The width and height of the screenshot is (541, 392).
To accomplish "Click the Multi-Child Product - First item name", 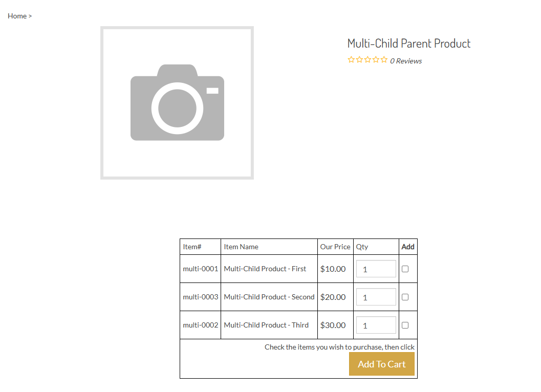I will (x=265, y=268).
